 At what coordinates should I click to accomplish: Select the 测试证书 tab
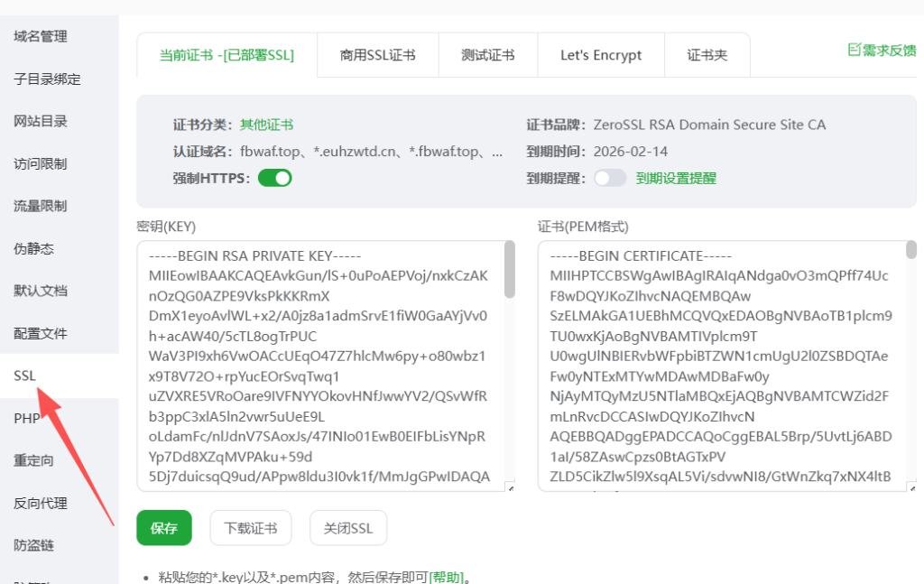coord(488,55)
